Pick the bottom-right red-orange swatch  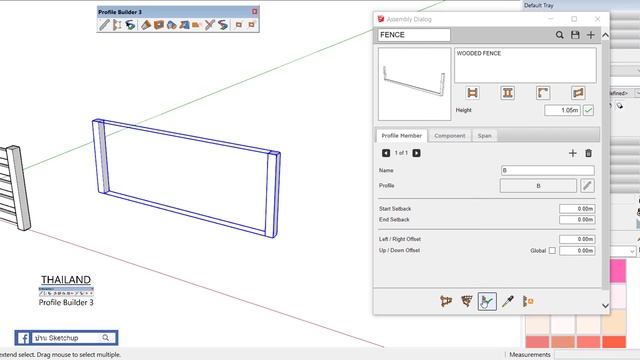614,342
